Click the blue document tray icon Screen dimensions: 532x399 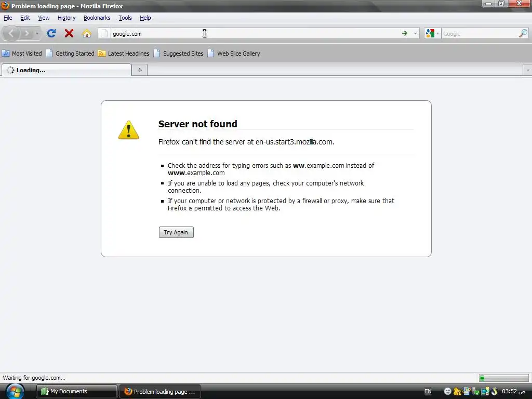(x=467, y=391)
